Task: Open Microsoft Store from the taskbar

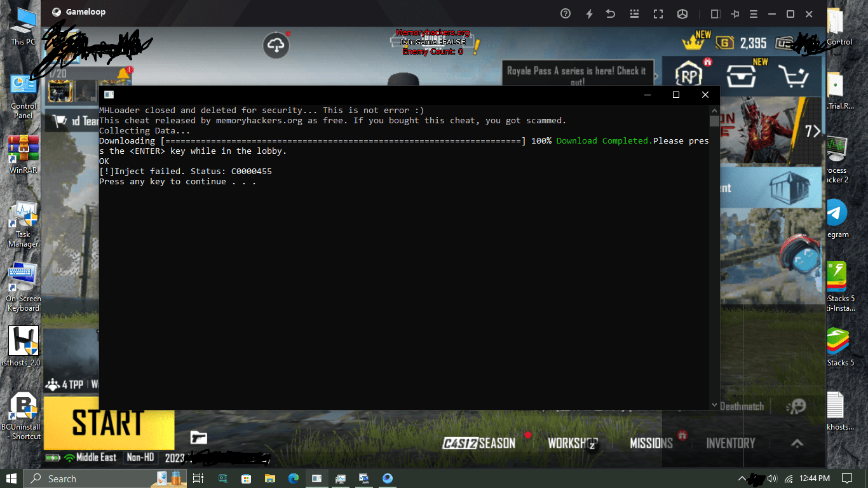Action: click(x=246, y=478)
